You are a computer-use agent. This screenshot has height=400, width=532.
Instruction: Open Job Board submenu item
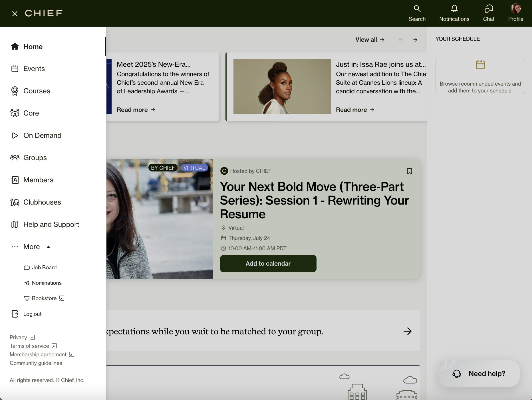click(44, 267)
